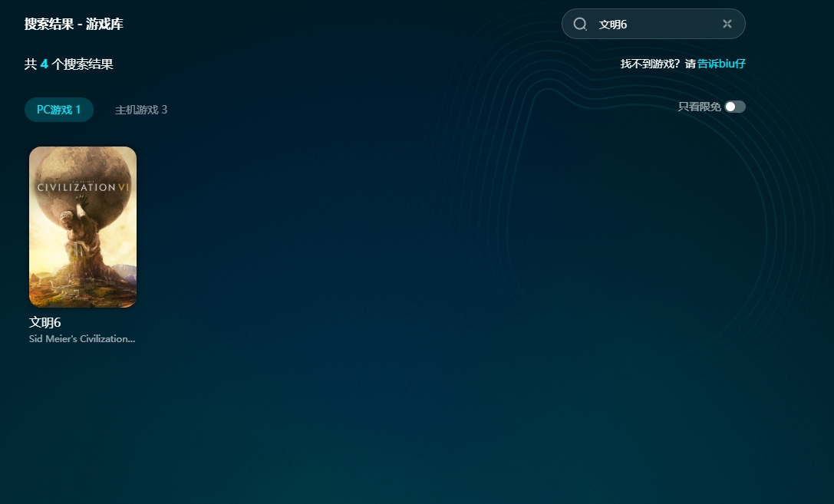Screen dimensions: 834x504
Task: Switch to the PC游戏 tab
Action: [x=59, y=110]
